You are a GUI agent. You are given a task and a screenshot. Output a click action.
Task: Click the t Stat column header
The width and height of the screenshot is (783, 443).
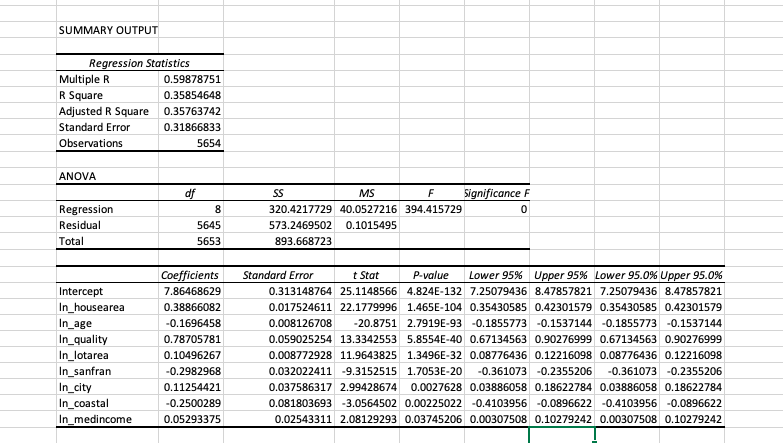click(x=367, y=275)
